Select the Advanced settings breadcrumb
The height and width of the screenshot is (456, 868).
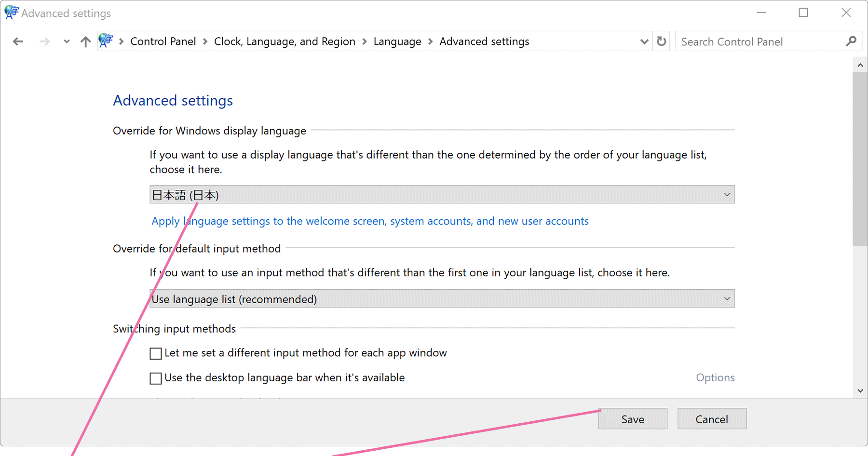click(484, 41)
